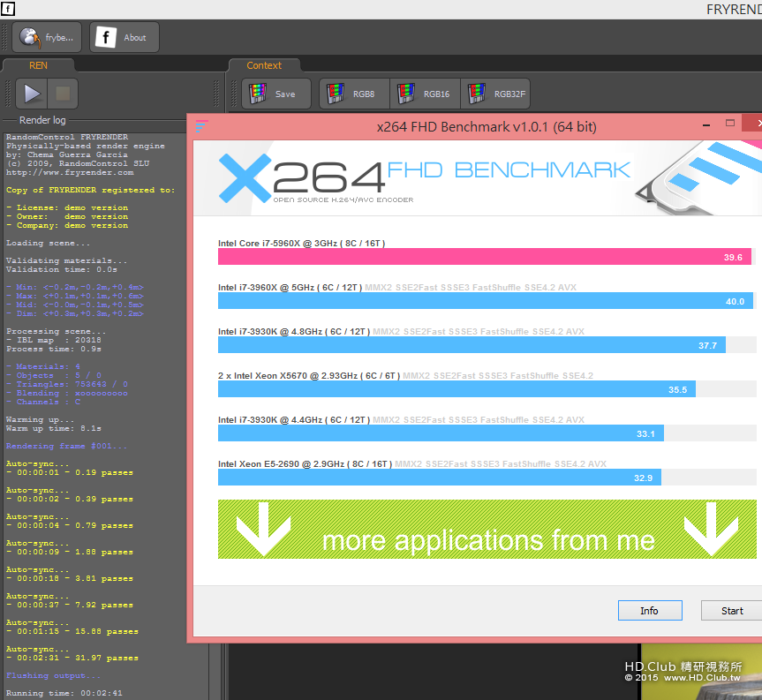Click the render toolbar left drag handle
This screenshot has height=700, width=762.
tap(8, 94)
